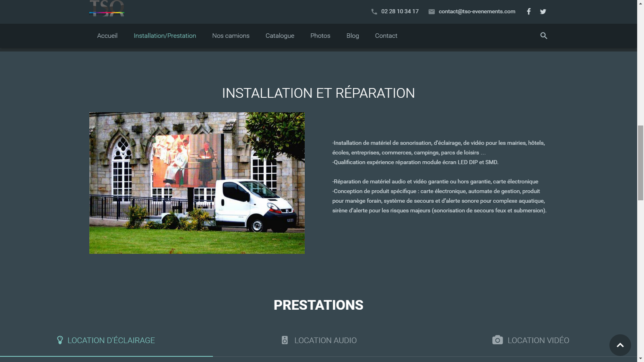
Task: Go to Accueil menu item
Action: pyautogui.click(x=107, y=36)
